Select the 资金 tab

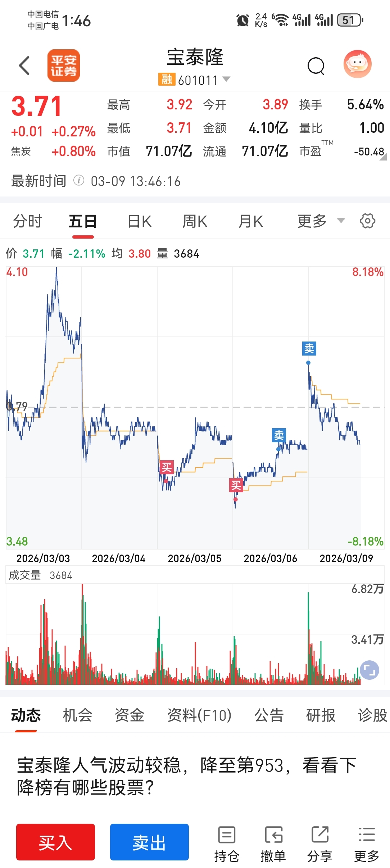point(129,715)
